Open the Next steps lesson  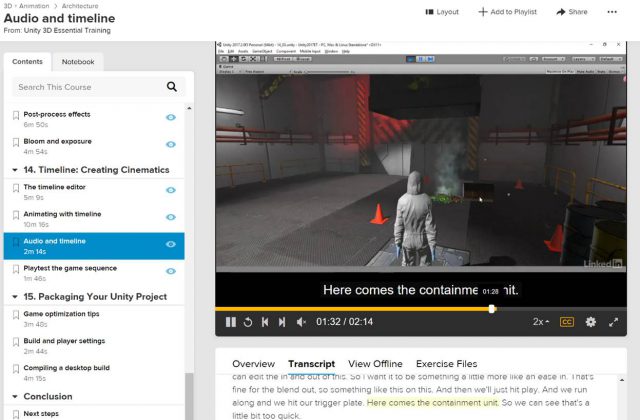point(41,413)
